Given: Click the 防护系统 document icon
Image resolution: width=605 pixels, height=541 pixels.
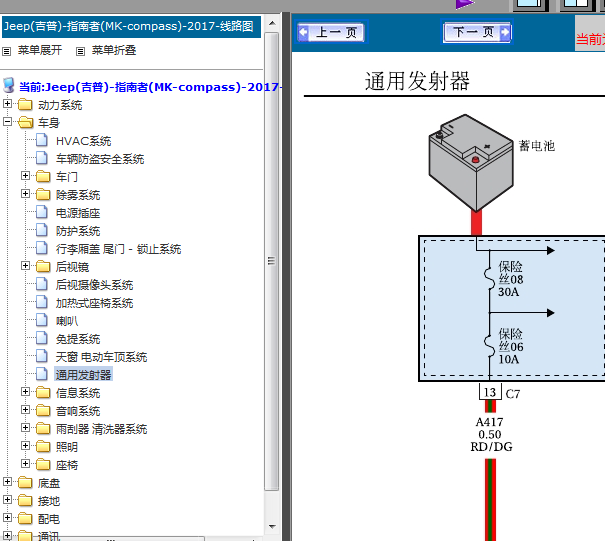Looking at the screenshot, I should 42,230.
